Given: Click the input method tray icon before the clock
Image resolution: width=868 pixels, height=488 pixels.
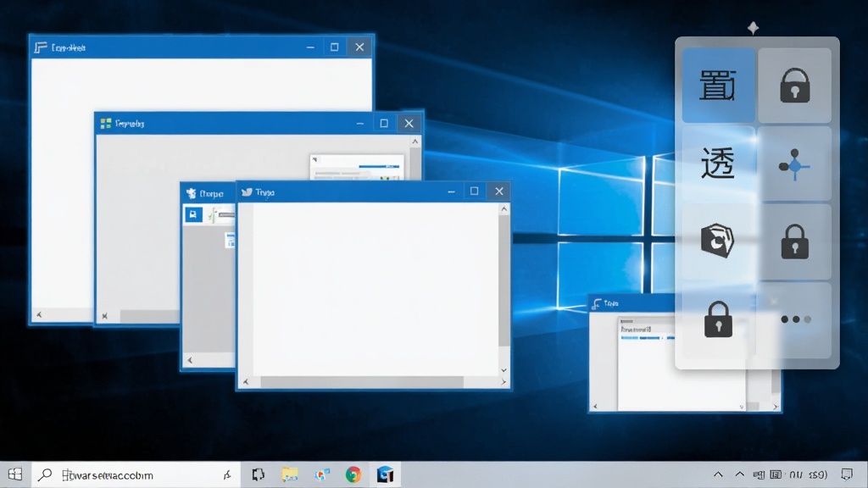Looking at the screenshot, I should tap(776, 474).
